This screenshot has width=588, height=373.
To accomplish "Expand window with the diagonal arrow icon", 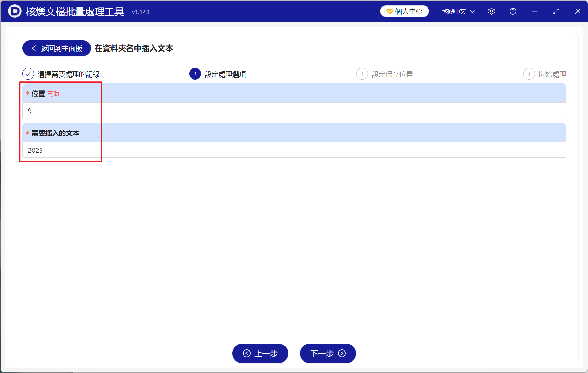I will point(556,11).
